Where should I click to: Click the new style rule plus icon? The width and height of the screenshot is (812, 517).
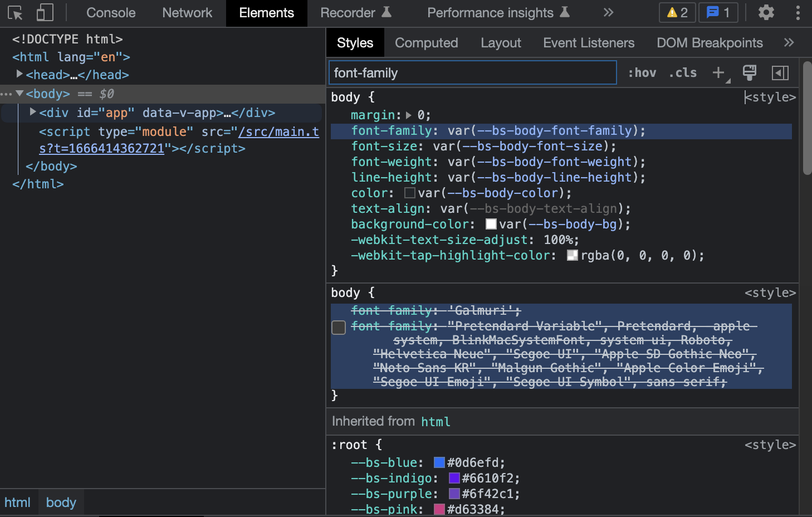(718, 72)
